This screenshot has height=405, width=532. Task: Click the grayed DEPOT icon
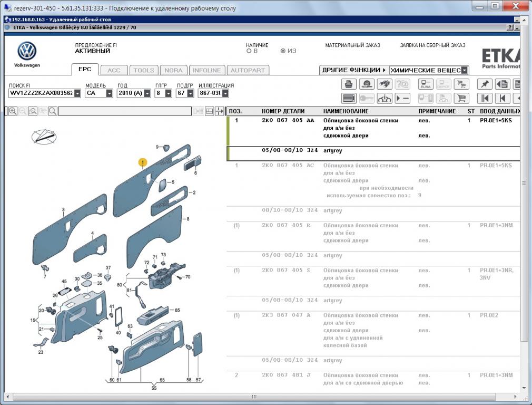(444, 84)
